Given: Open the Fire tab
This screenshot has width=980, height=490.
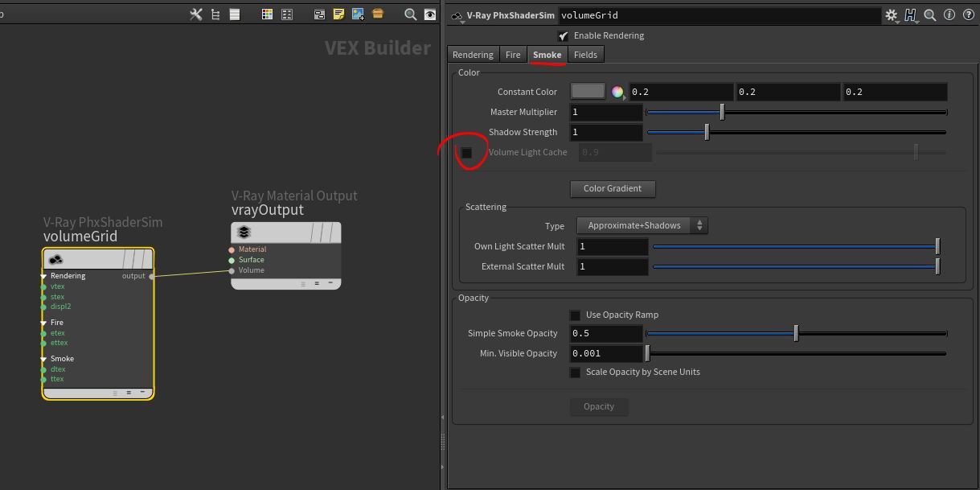Looking at the screenshot, I should click(x=513, y=55).
